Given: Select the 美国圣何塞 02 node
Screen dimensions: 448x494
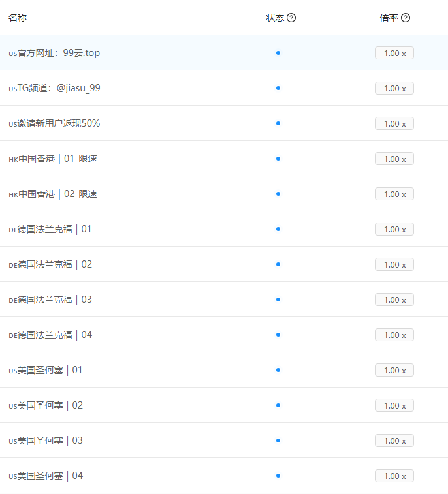Looking at the screenshot, I should [46, 405].
